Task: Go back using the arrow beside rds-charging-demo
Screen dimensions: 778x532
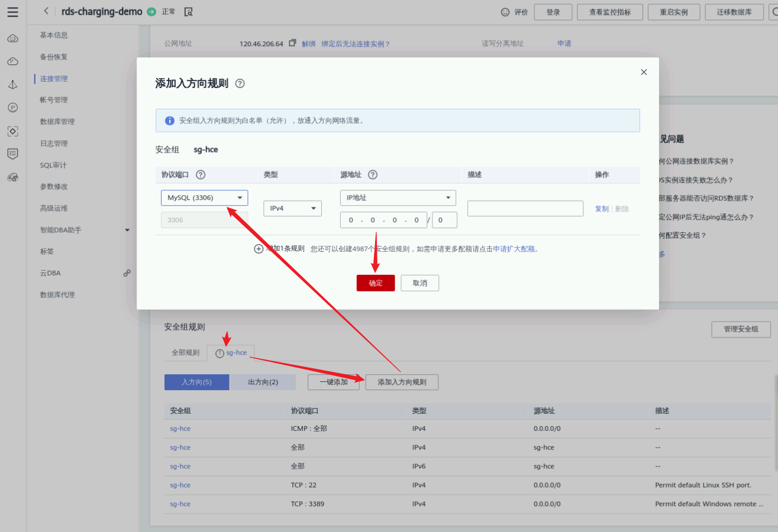Action: (x=46, y=12)
